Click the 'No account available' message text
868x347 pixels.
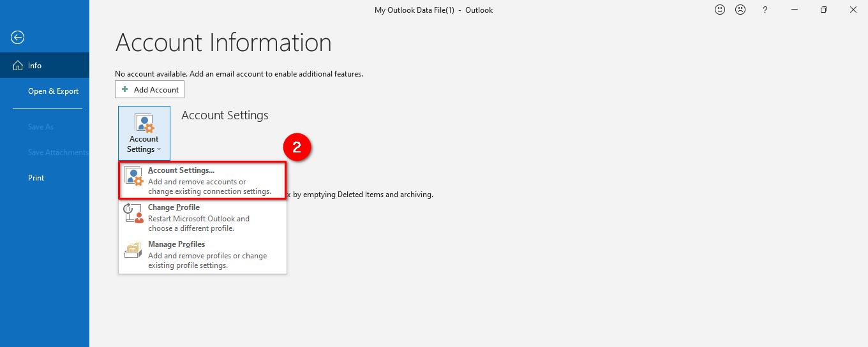pos(239,74)
